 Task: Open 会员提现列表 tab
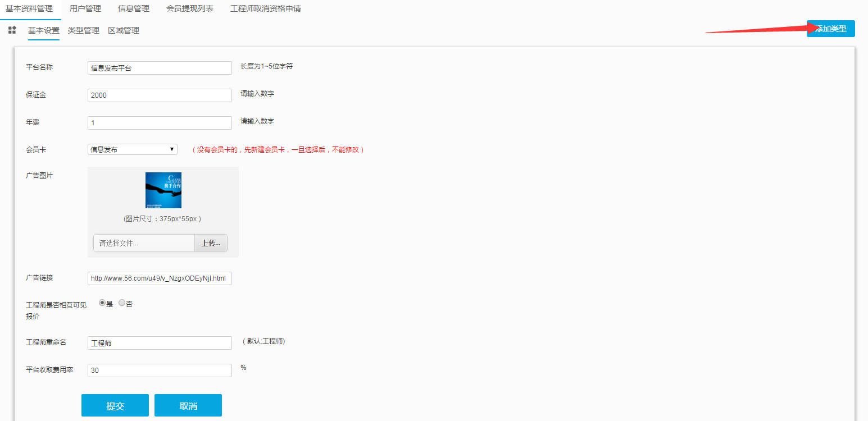click(190, 8)
